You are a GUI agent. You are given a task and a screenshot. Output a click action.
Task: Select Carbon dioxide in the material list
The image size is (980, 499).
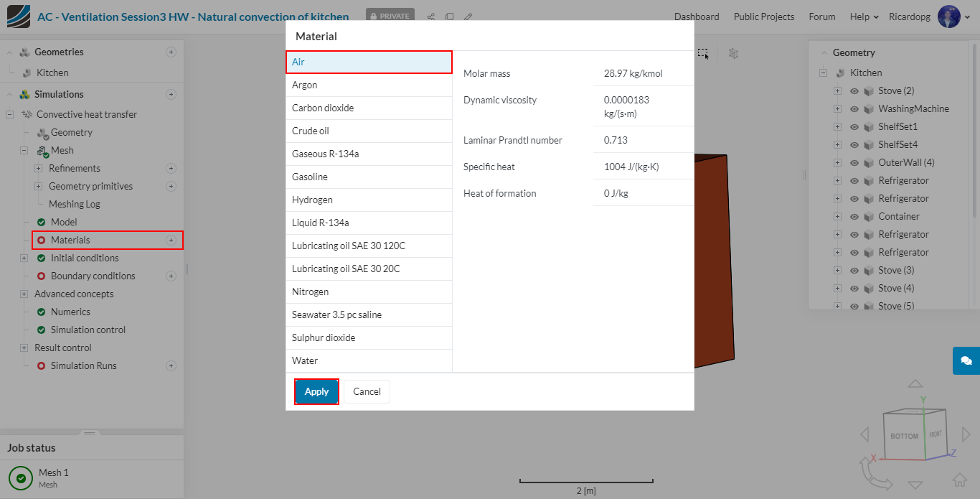tap(369, 108)
